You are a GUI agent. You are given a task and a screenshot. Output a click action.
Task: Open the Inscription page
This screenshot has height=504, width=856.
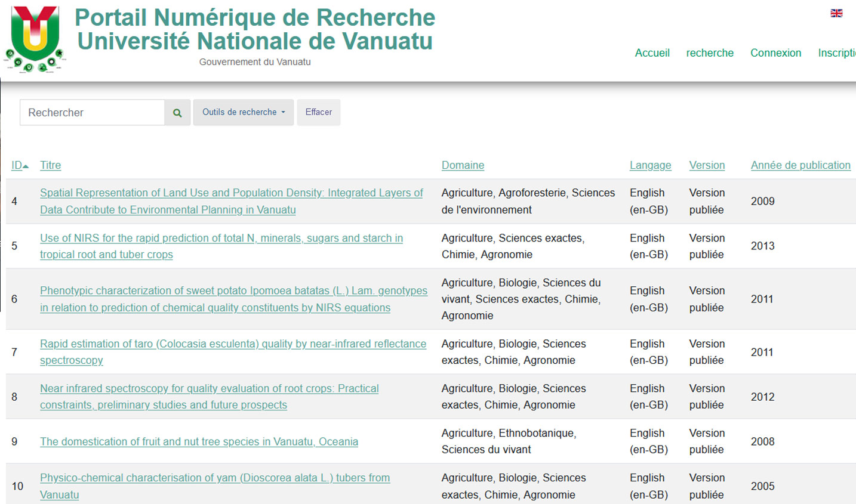[x=838, y=53]
